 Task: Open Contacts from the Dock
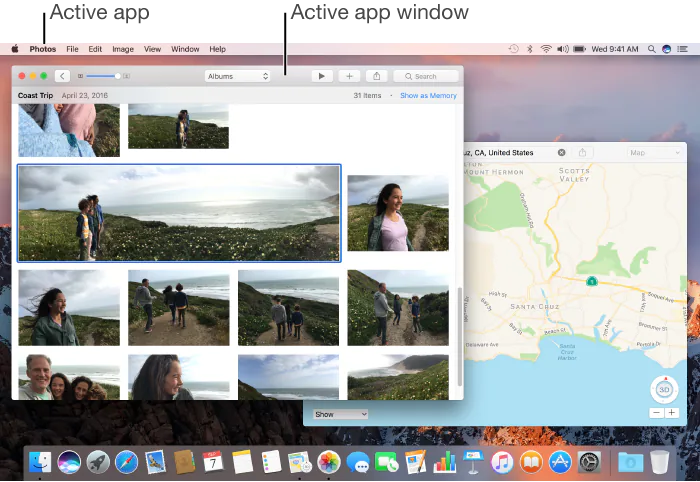(184, 461)
